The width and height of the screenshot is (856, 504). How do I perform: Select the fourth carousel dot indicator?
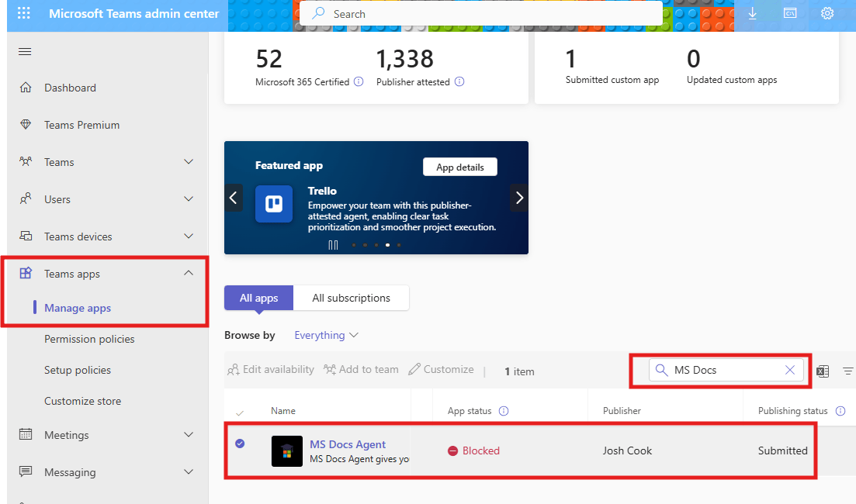click(x=387, y=245)
